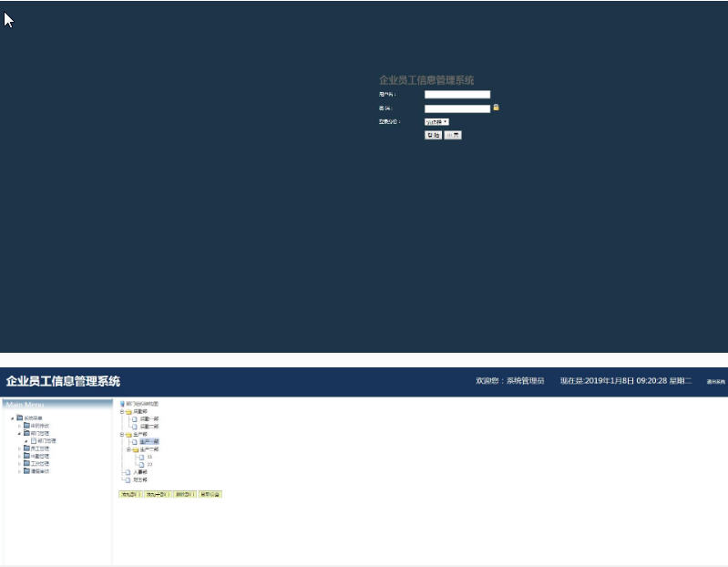Click the username input field on login form
This screenshot has height=567, width=728.
tap(457, 94)
